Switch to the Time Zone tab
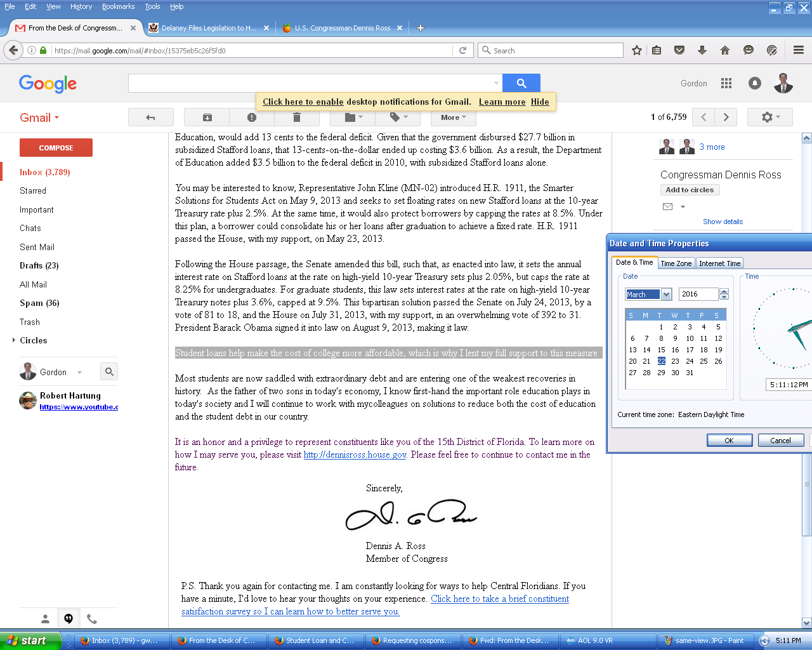The image size is (812, 650). (x=676, y=263)
